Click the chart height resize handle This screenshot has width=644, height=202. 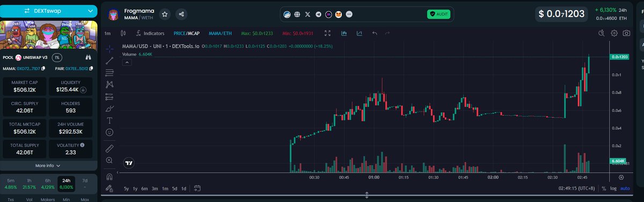[367, 196]
